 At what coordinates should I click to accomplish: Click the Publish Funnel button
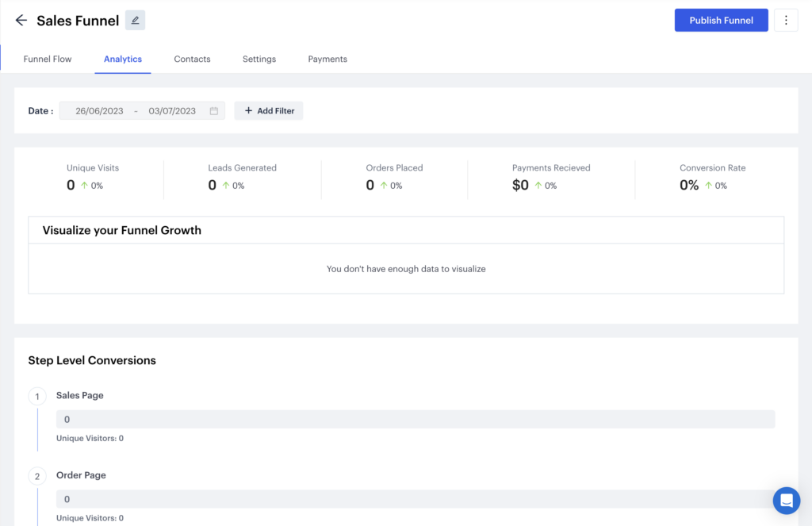[721, 20]
